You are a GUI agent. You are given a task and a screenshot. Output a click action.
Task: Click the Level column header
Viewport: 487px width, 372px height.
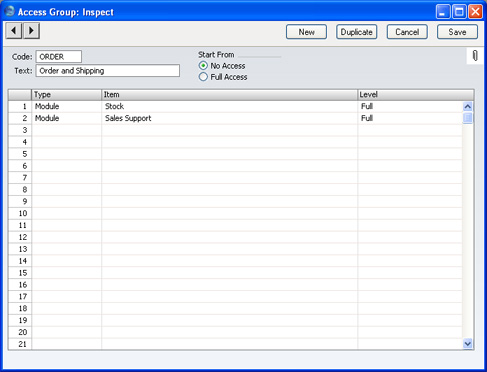[x=416, y=95]
